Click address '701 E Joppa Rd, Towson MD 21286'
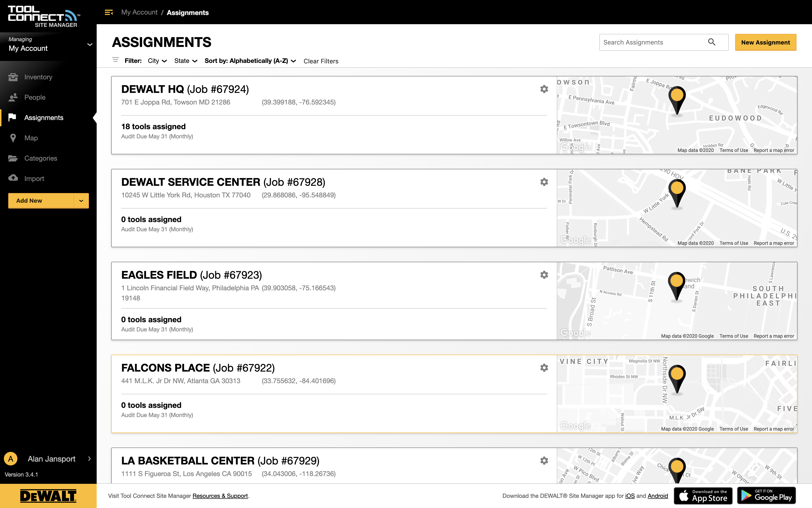This screenshot has width=812, height=508. (175, 102)
